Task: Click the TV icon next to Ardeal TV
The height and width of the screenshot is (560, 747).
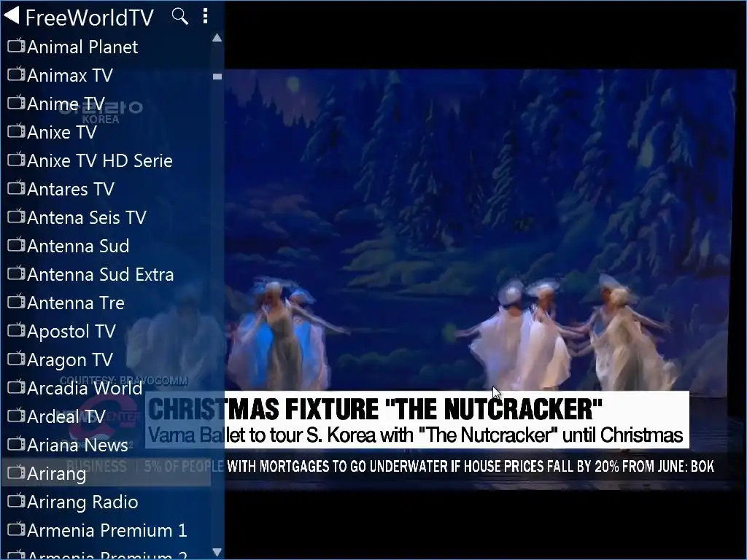Action: tap(16, 416)
